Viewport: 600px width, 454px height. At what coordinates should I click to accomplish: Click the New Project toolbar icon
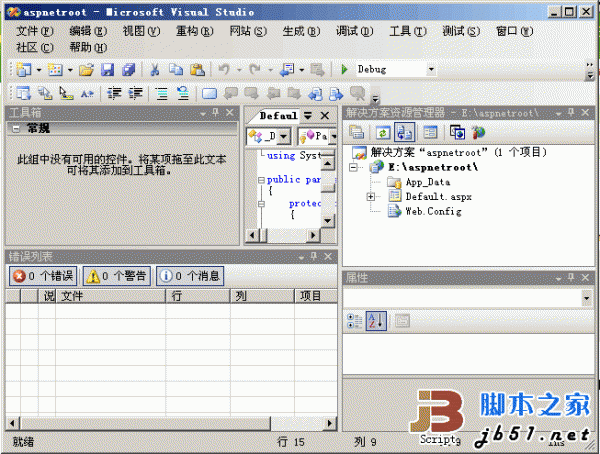[24, 70]
